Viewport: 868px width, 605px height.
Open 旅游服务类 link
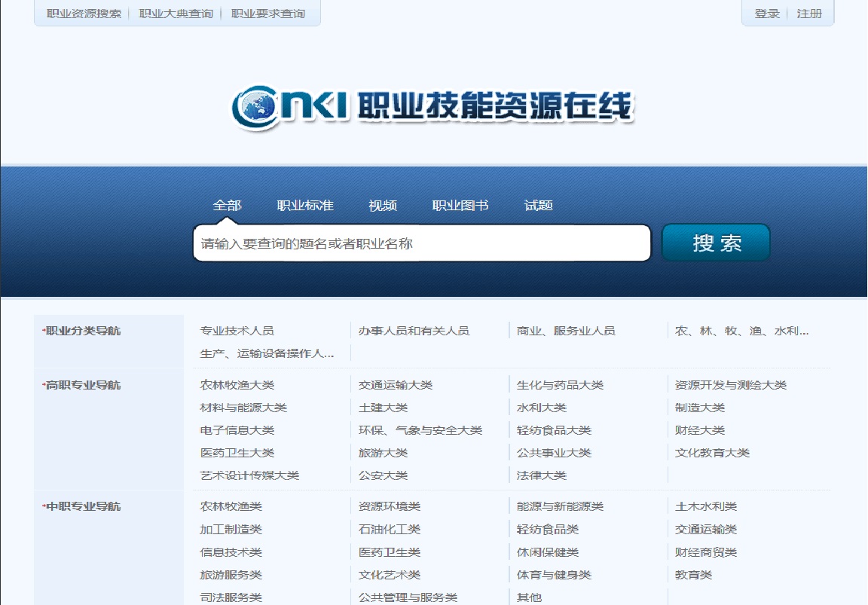click(231, 575)
